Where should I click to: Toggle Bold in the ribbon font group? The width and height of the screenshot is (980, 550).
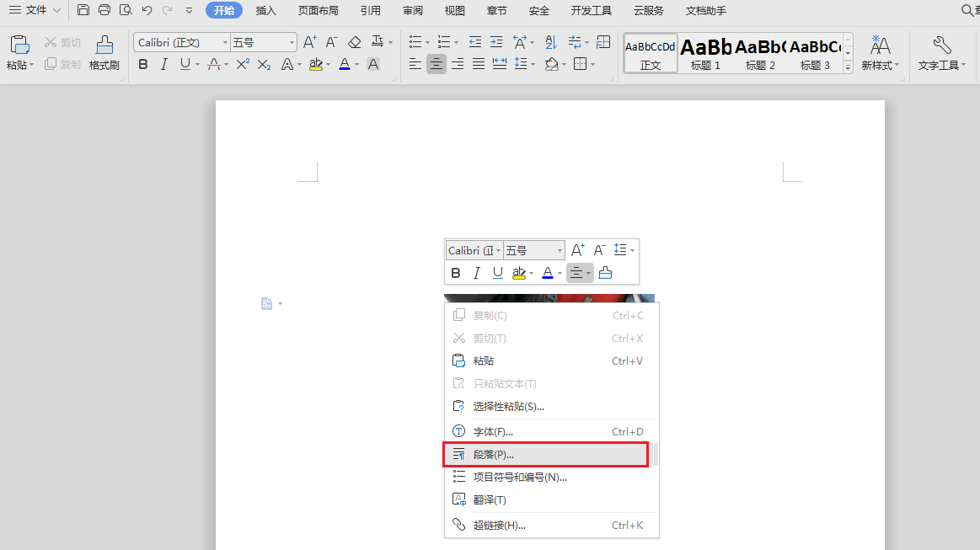(x=142, y=64)
